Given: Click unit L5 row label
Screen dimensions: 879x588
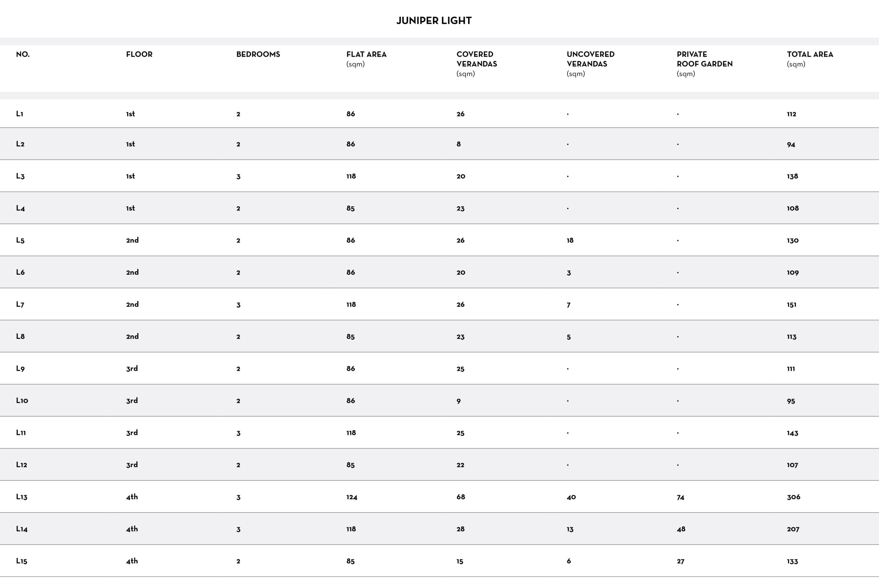Looking at the screenshot, I should (20, 240).
